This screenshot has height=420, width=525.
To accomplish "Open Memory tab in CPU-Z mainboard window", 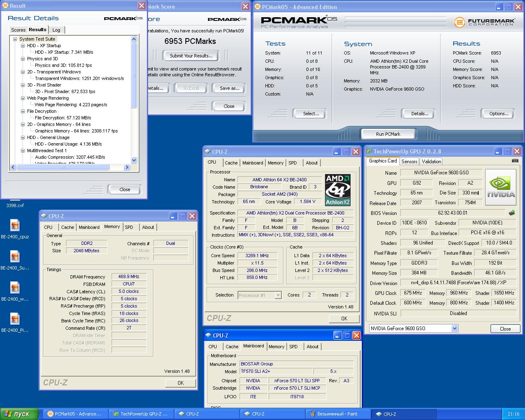I will 276,347.
